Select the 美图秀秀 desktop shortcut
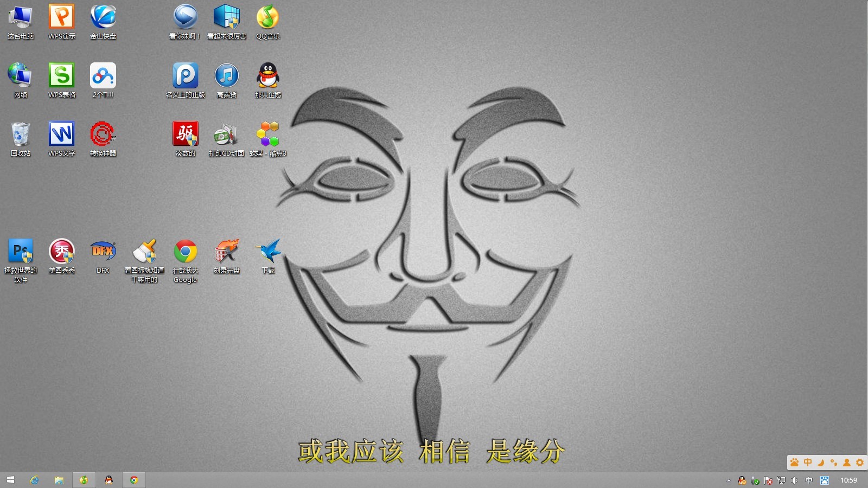 coord(62,256)
